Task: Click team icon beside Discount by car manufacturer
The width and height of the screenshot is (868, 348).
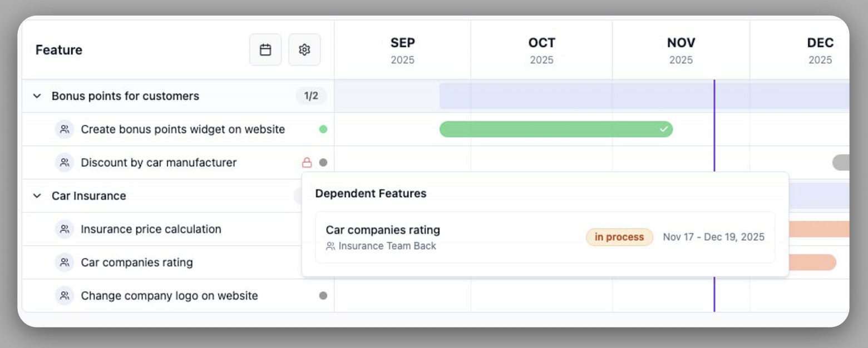Action: [65, 163]
